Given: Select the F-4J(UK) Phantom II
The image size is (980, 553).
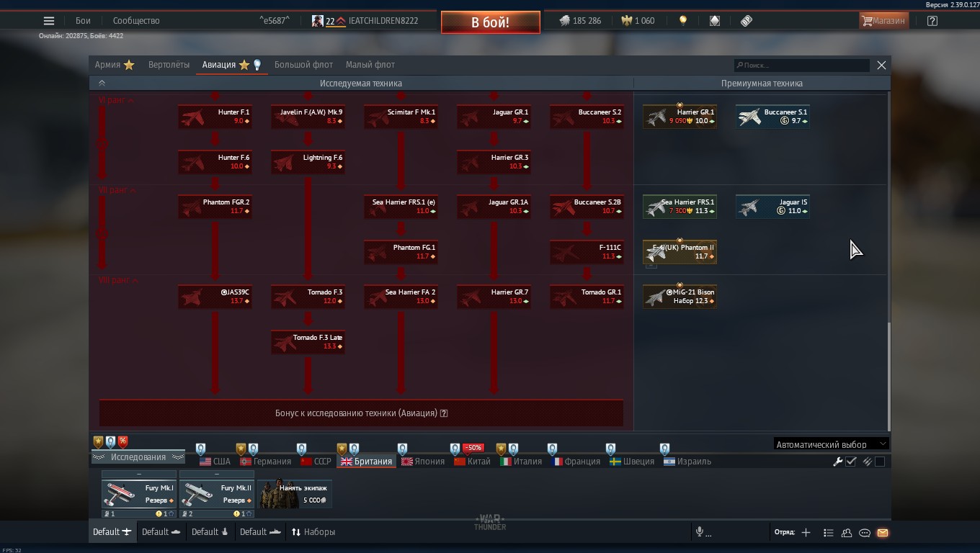Looking at the screenshot, I should pos(680,252).
